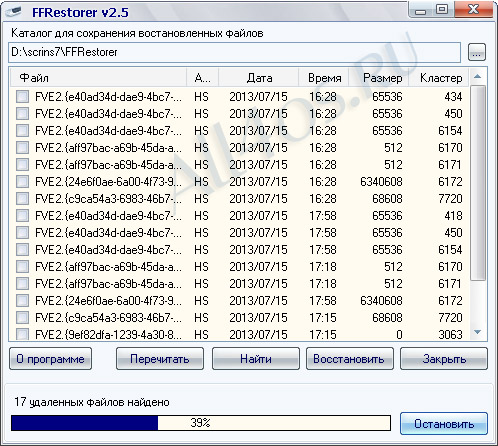498x446 pixels.
Task: Click file name of 16:28 cluster 6172 row
Action: coord(108,182)
